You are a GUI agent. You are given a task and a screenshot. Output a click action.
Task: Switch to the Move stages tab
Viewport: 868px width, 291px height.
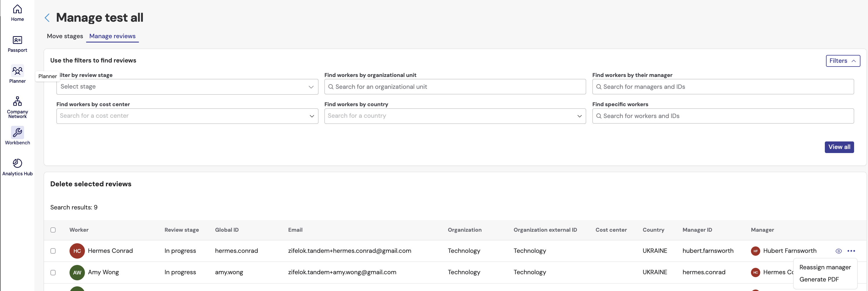click(x=65, y=36)
